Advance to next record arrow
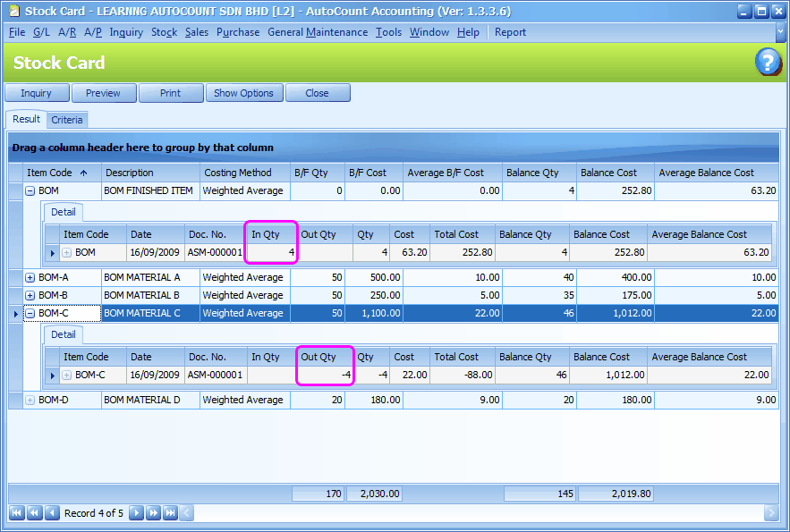The image size is (790, 532). (136, 513)
